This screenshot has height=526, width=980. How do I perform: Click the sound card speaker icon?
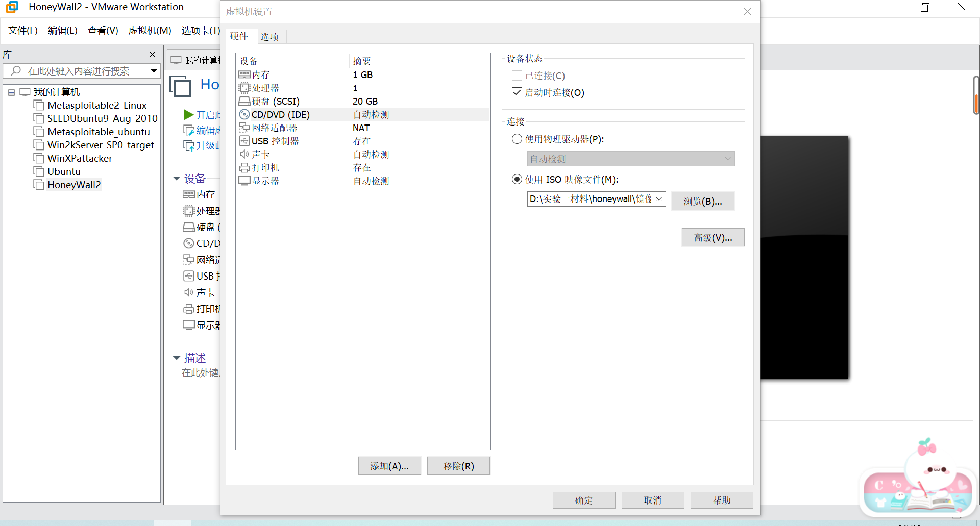coord(244,154)
